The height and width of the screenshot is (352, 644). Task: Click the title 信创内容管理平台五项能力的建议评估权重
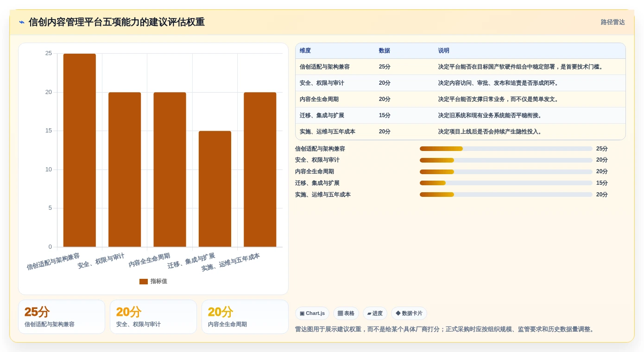(117, 22)
